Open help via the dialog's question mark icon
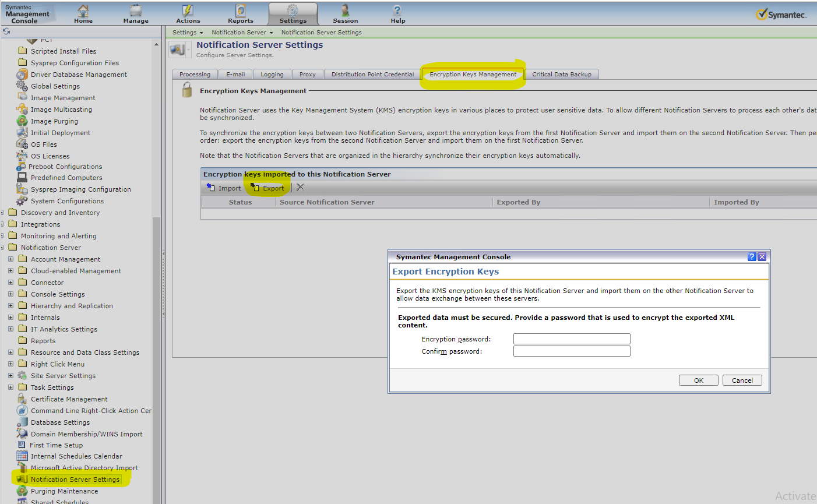The height and width of the screenshot is (504, 817). point(752,256)
